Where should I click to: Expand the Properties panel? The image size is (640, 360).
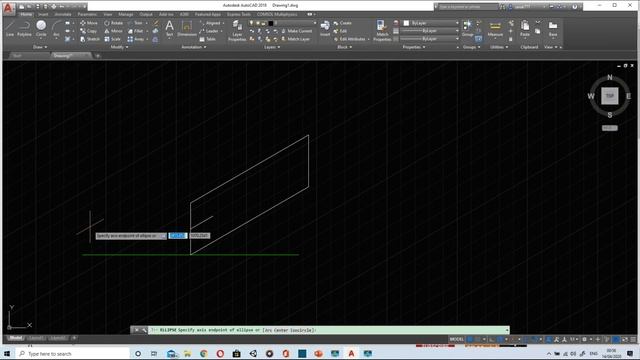tap(414, 47)
